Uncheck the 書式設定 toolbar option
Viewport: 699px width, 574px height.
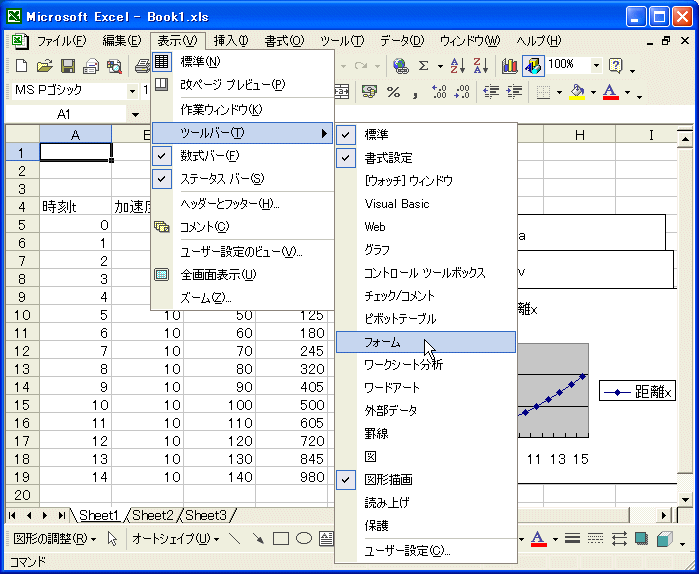[426, 157]
